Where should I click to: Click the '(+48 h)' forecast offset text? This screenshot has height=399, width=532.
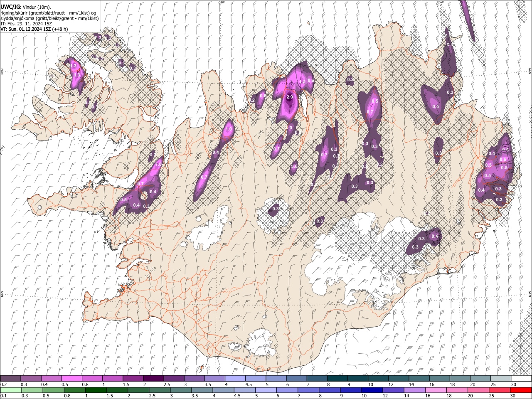tap(60, 29)
